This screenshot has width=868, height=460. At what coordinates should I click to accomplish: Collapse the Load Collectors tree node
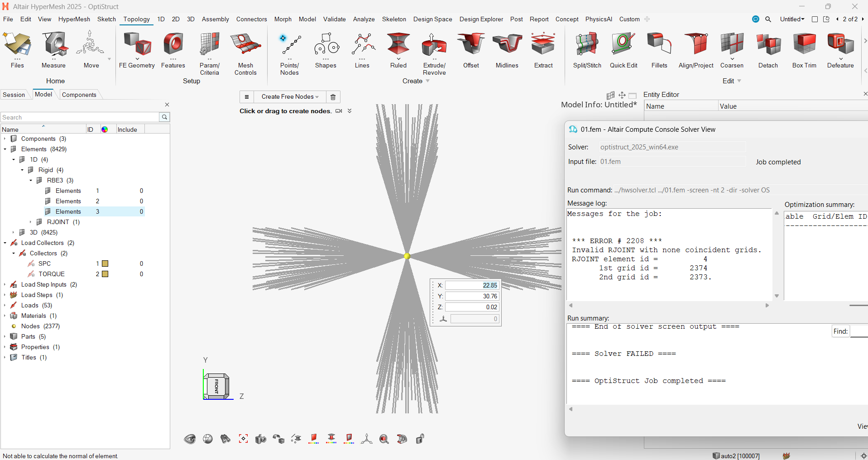click(5, 243)
